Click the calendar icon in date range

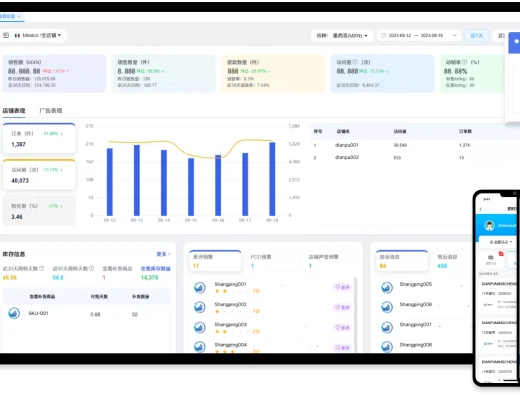point(383,35)
